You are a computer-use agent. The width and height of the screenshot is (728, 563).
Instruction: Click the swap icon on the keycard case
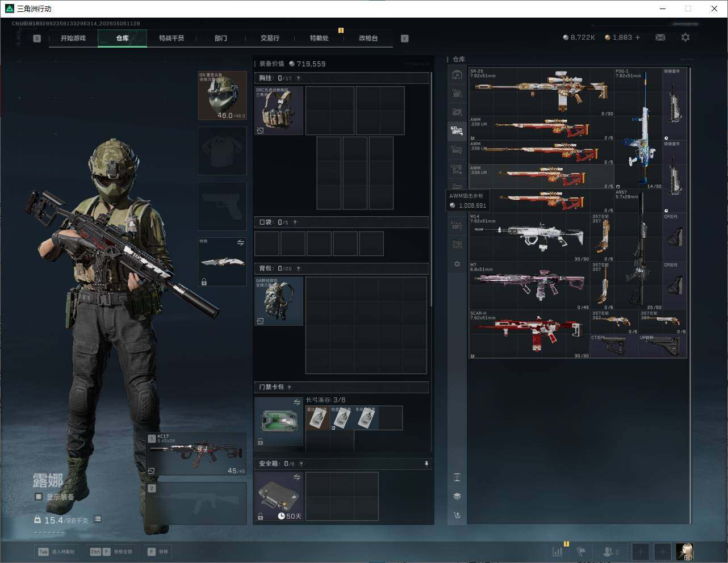click(x=297, y=402)
